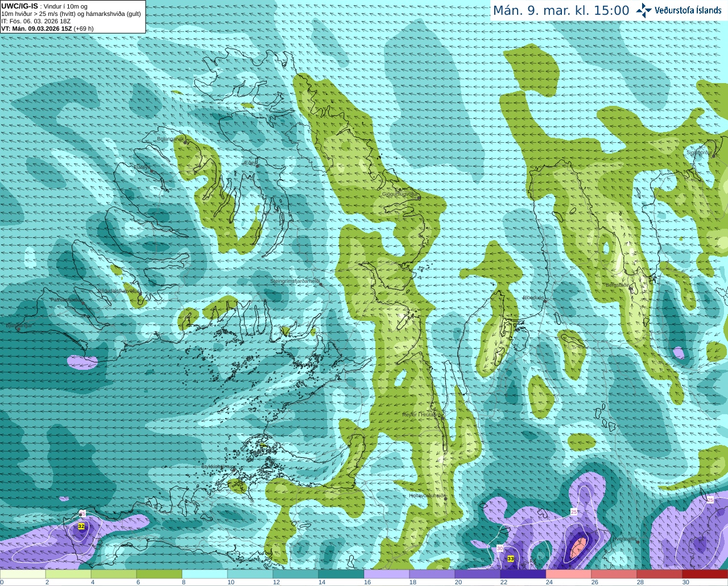
Task: Click the UWC/IG-IS model title text
Action: coord(19,6)
